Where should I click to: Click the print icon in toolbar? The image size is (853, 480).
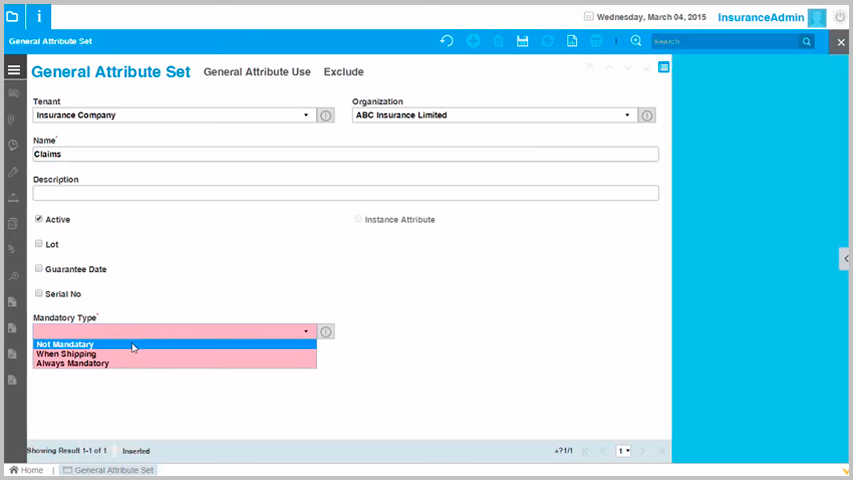click(x=596, y=41)
